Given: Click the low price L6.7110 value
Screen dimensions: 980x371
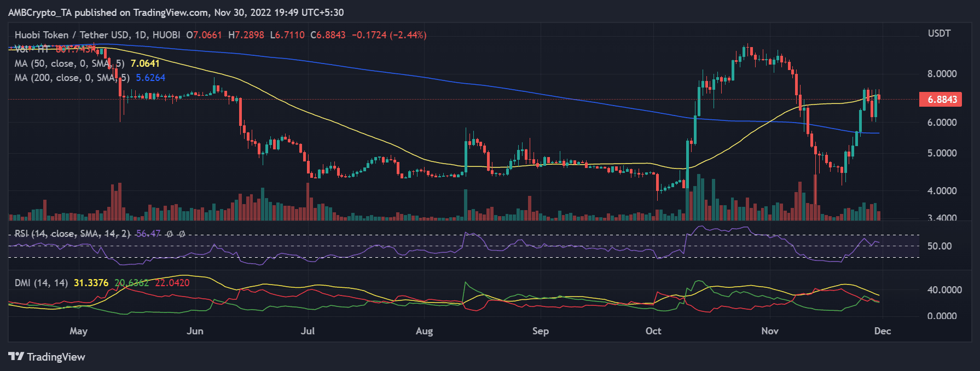Looking at the screenshot, I should coord(287,35).
